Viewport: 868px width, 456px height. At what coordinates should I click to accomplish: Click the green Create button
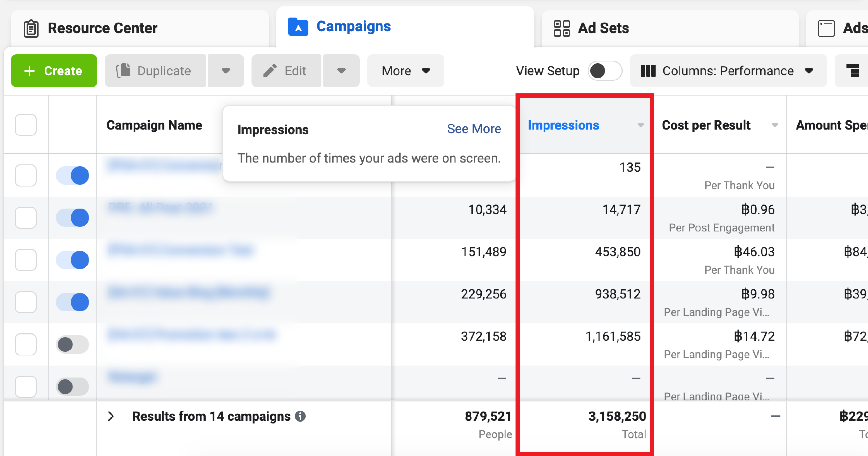click(54, 71)
